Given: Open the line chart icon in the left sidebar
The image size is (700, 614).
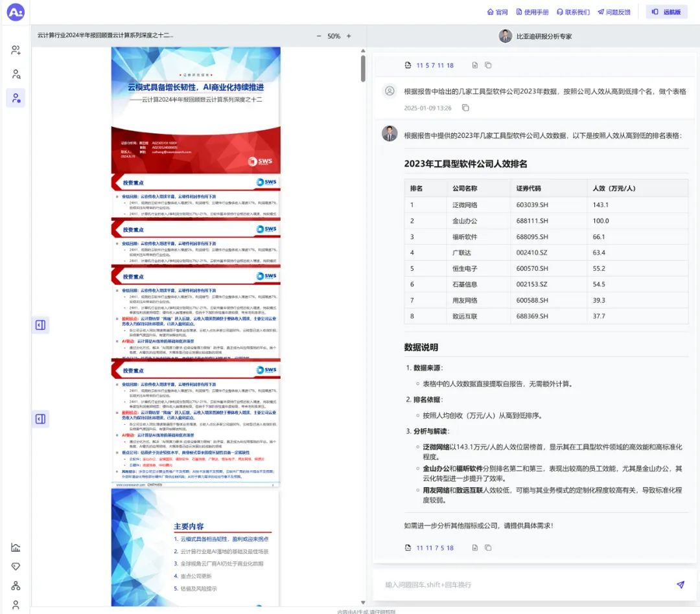Looking at the screenshot, I should coord(16,547).
